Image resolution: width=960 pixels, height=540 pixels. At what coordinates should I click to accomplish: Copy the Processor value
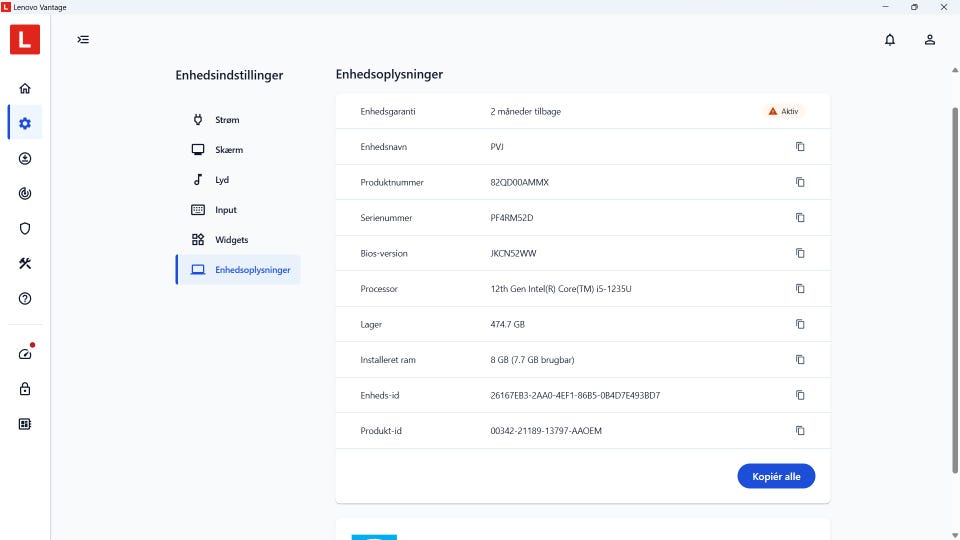tap(800, 288)
